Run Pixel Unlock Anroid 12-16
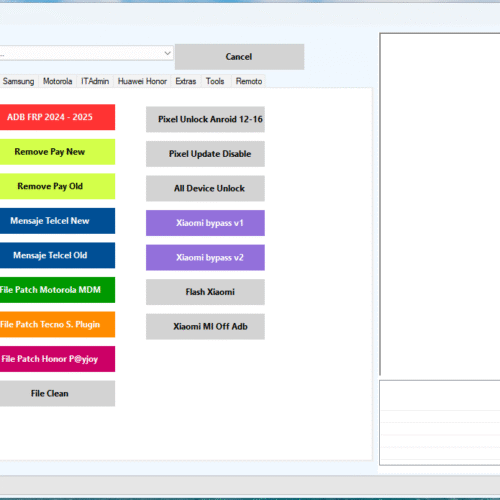500x500 pixels. pyautogui.click(x=205, y=119)
